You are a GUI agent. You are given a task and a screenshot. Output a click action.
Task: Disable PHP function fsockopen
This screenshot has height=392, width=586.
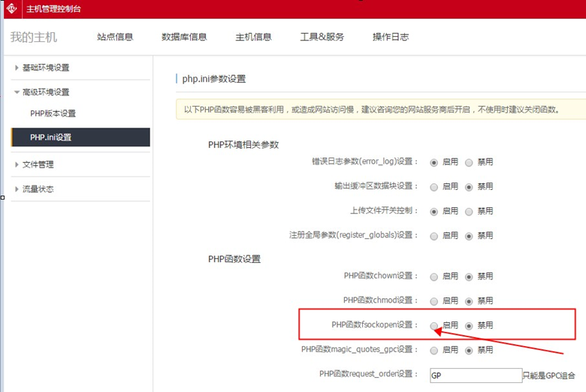click(x=470, y=326)
